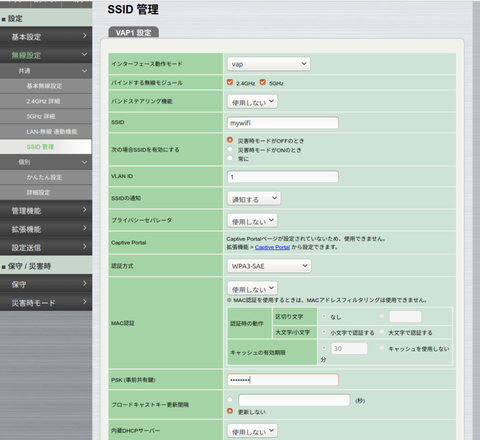Expand the 設定送信 menu chevron
This screenshot has width=480, height=440.
pyautogui.click(x=84, y=246)
